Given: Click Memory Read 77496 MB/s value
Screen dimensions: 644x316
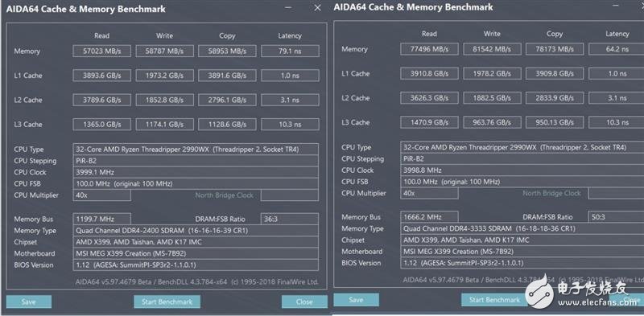Looking at the screenshot, I should 429,49.
